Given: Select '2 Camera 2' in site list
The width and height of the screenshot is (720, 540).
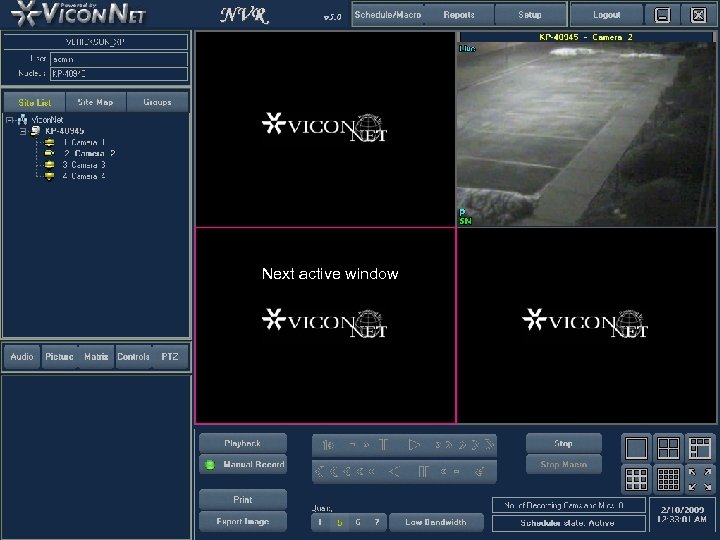Looking at the screenshot, I should [89, 153].
